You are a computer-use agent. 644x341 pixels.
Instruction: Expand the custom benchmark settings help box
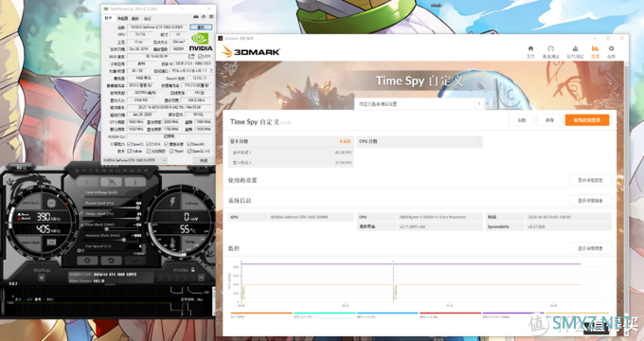[479, 104]
